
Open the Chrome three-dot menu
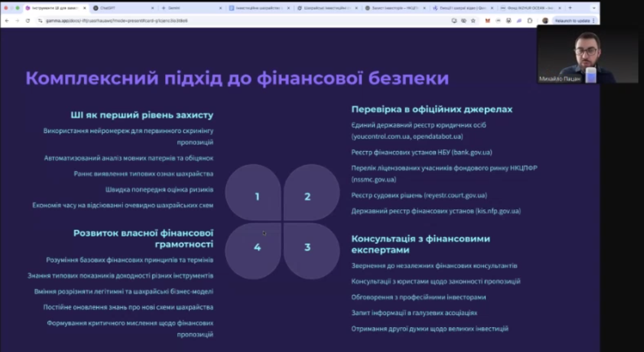594,21
